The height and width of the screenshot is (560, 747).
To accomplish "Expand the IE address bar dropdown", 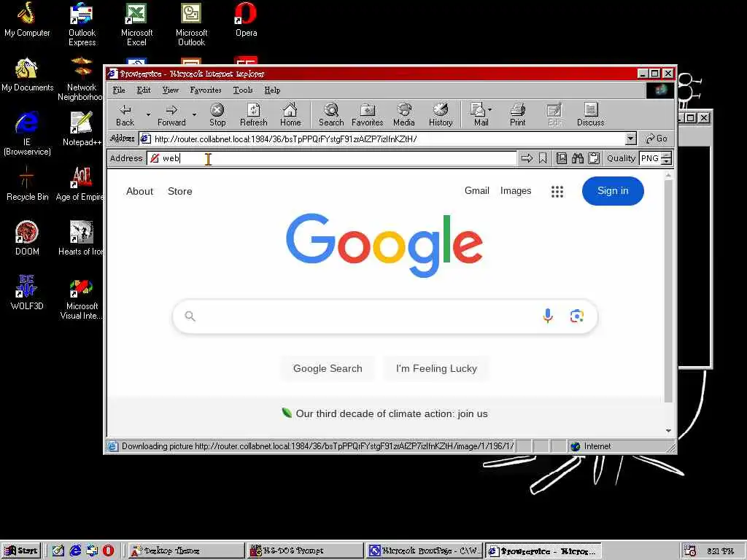I will (630, 139).
